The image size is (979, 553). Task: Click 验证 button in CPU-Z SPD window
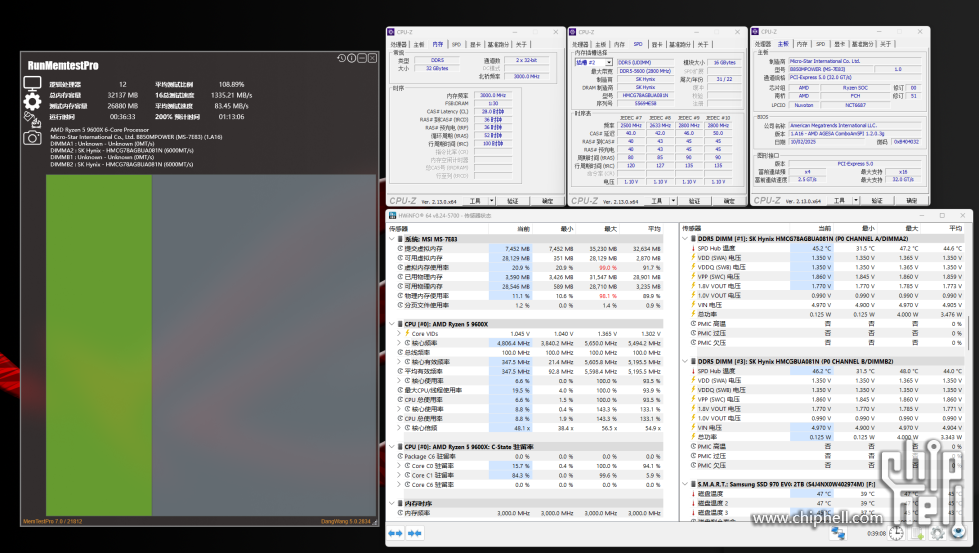694,201
